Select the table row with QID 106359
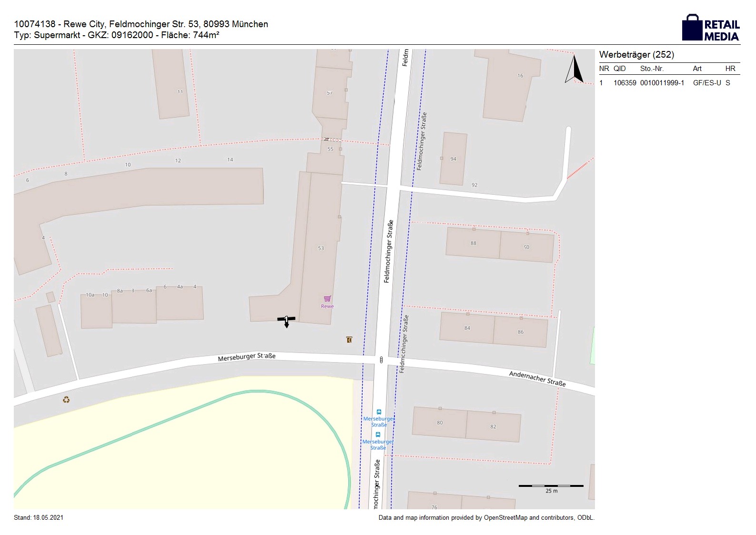Image resolution: width=756 pixels, height=535 pixels. pyautogui.click(x=669, y=83)
